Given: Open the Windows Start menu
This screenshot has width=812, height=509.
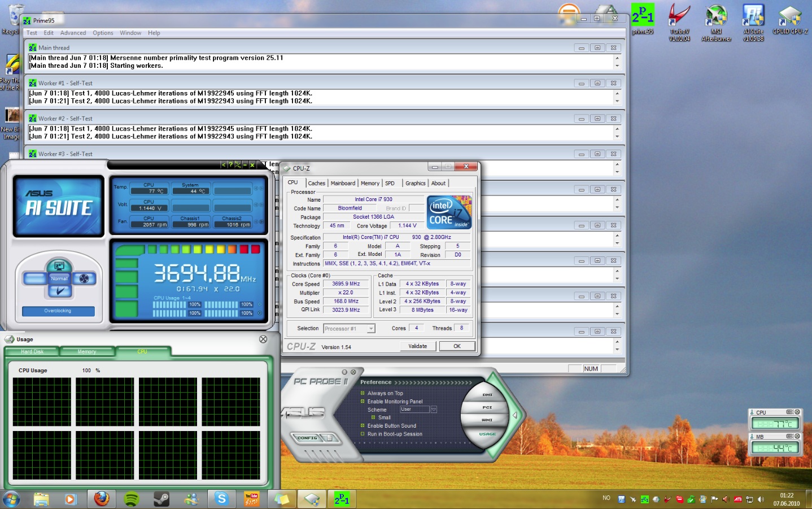Looking at the screenshot, I should (x=11, y=499).
